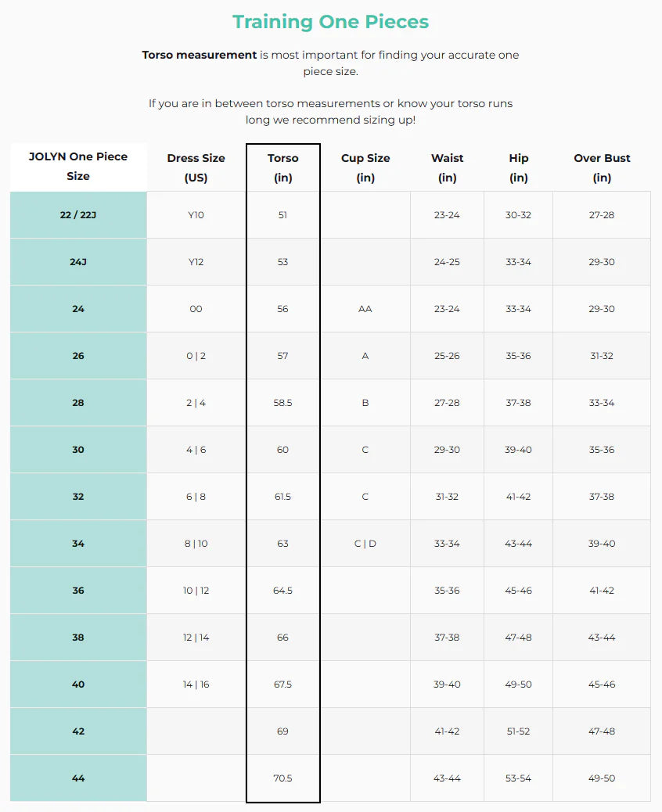Click the 58.5 torso measurement cell

[282, 403]
